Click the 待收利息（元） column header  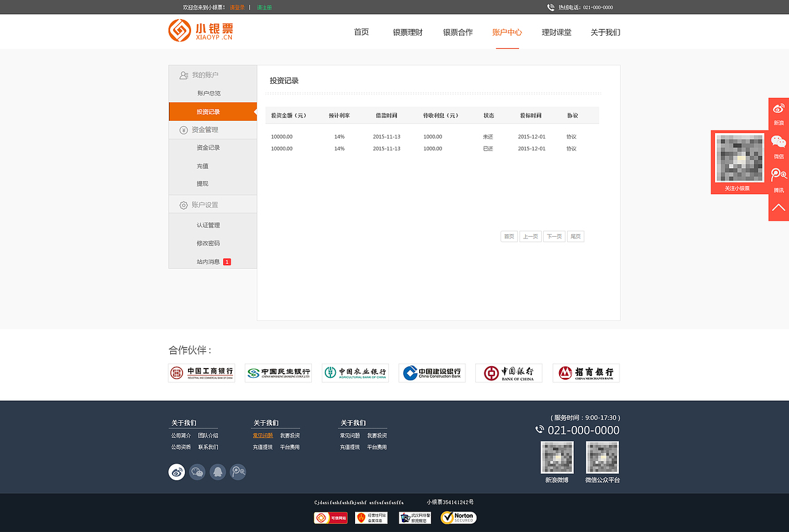point(441,116)
